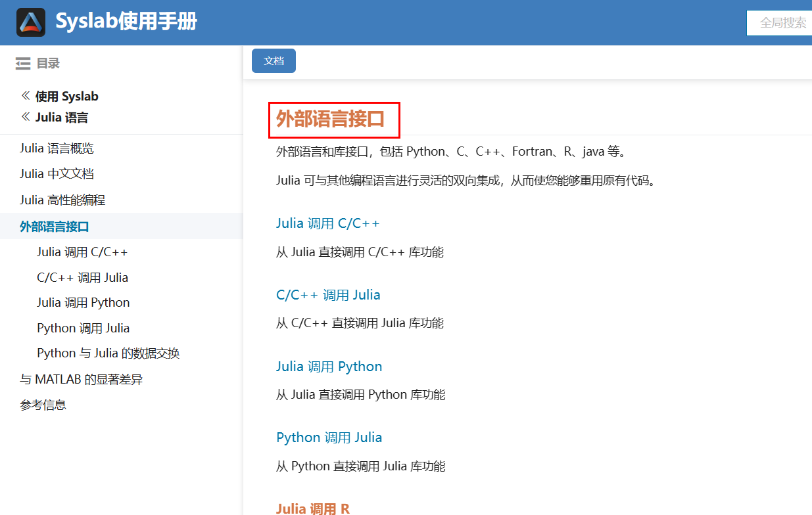Open sidebar item Python 调用 Julia

click(x=84, y=328)
